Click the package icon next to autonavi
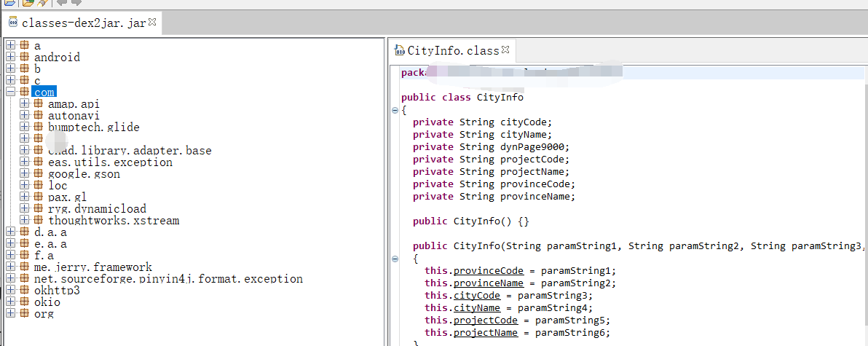Screen dimensions: 868x346 (x=38, y=114)
